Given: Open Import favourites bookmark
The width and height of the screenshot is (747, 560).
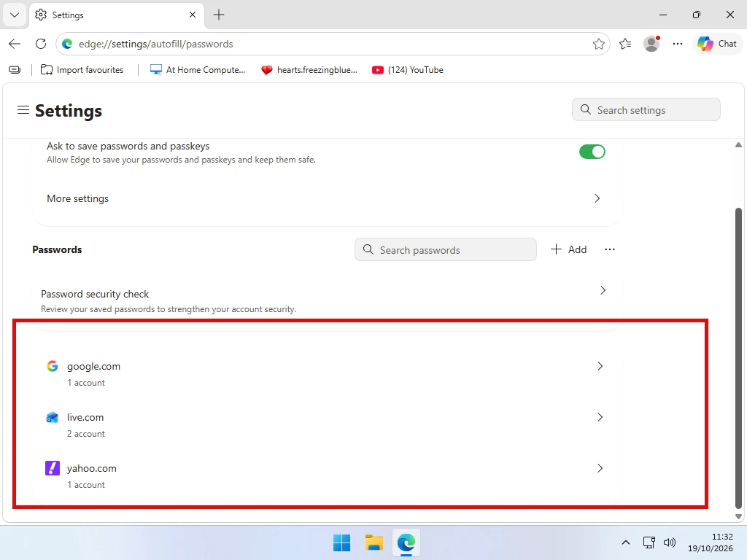Looking at the screenshot, I should (82, 70).
